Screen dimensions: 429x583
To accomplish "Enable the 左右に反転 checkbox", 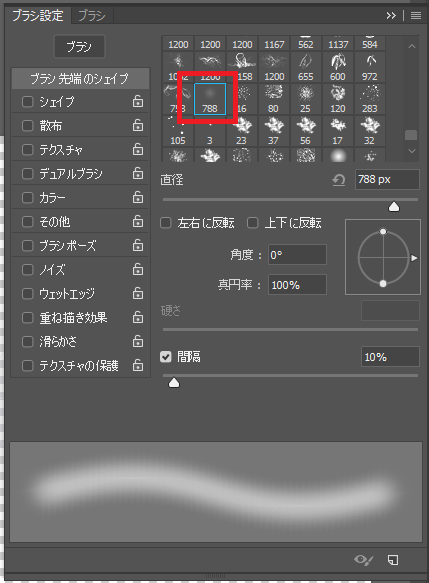I will (165, 223).
